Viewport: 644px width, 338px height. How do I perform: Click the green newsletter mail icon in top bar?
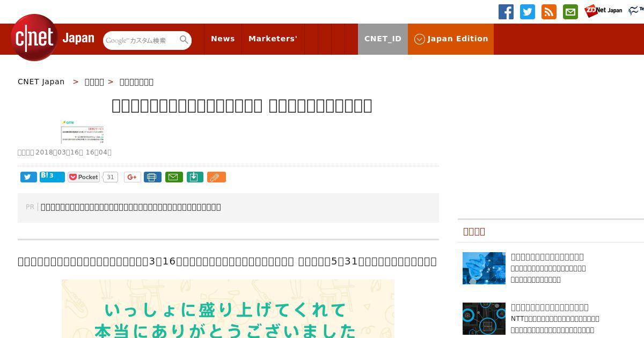pyautogui.click(x=570, y=12)
